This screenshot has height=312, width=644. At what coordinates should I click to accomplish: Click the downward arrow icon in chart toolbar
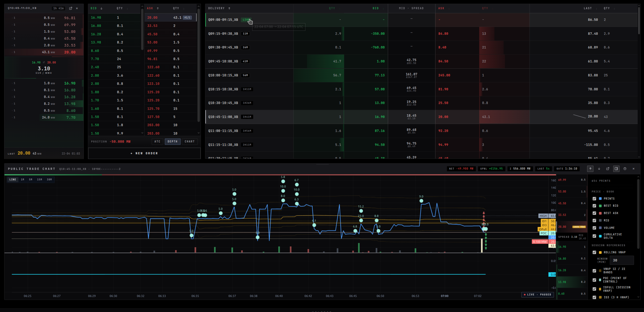tap(599, 169)
